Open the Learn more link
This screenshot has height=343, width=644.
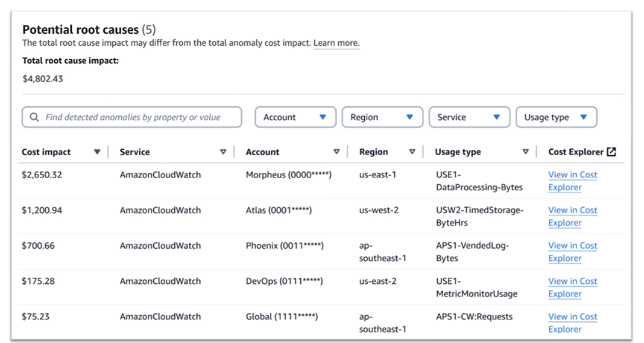point(336,43)
